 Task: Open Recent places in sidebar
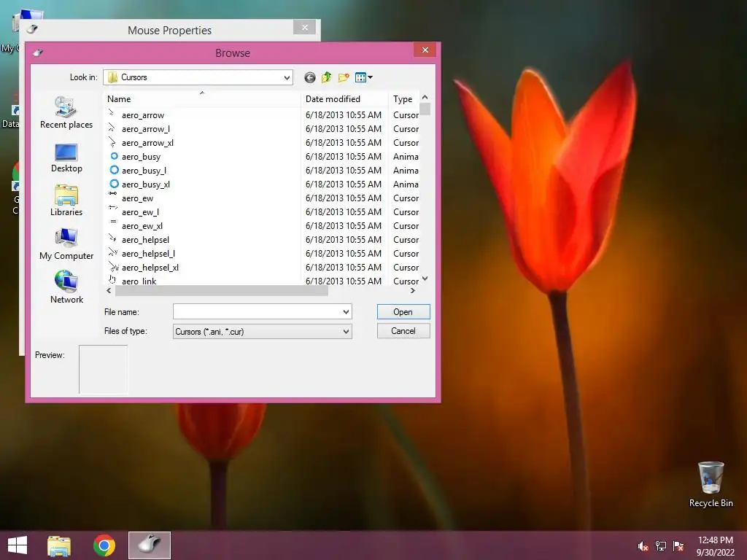[x=66, y=113]
